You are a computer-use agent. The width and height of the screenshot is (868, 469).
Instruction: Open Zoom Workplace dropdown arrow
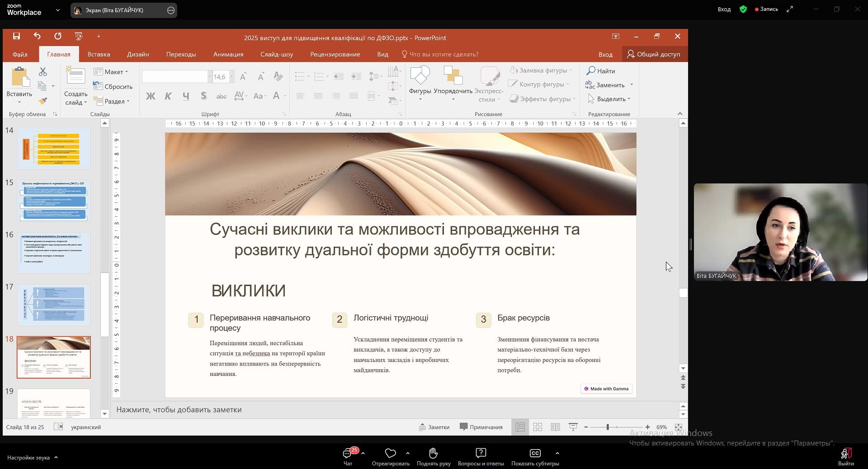tap(57, 10)
